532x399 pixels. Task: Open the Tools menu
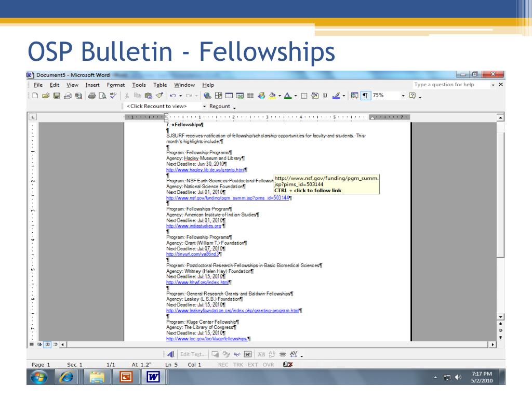(x=139, y=85)
